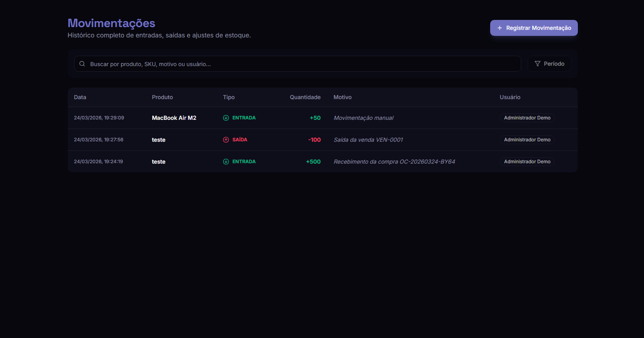Sort by the Data column header
The image size is (644, 338).
pos(80,97)
